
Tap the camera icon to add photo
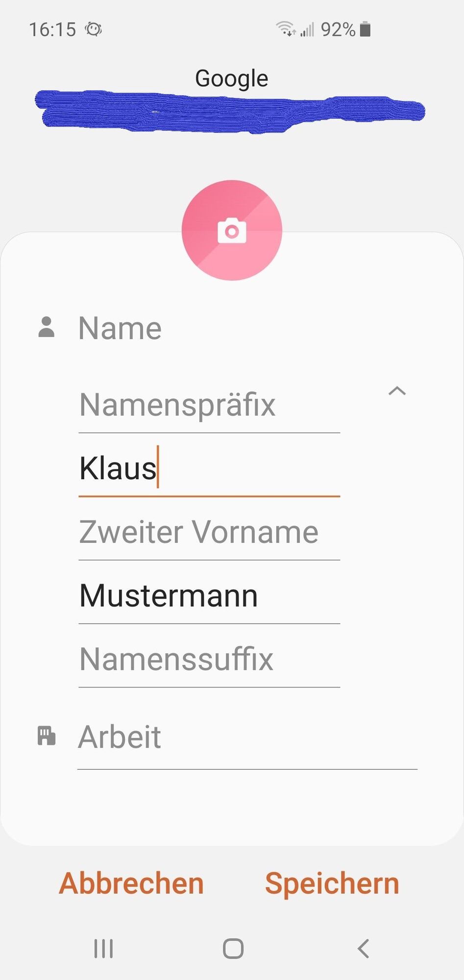232,231
